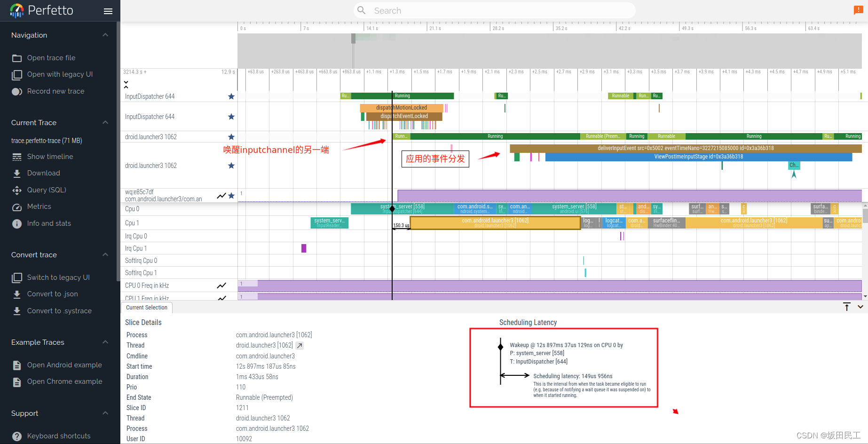Click the Open Android example document icon

click(17, 365)
